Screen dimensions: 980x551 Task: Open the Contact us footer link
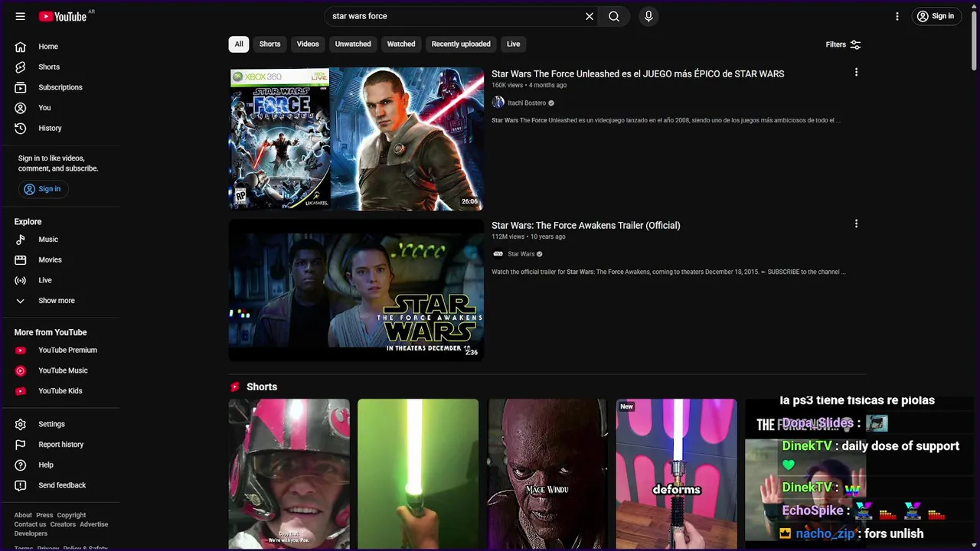click(30, 525)
